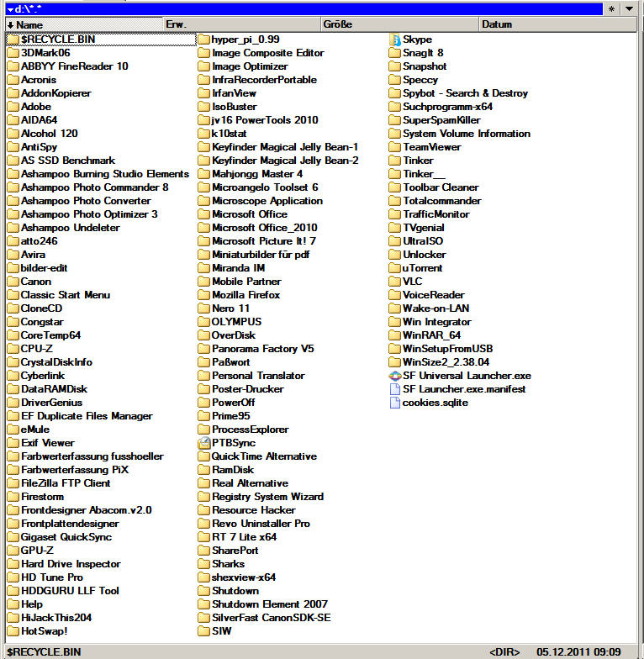
Task: Sort by the Name column header
Action: [x=84, y=24]
